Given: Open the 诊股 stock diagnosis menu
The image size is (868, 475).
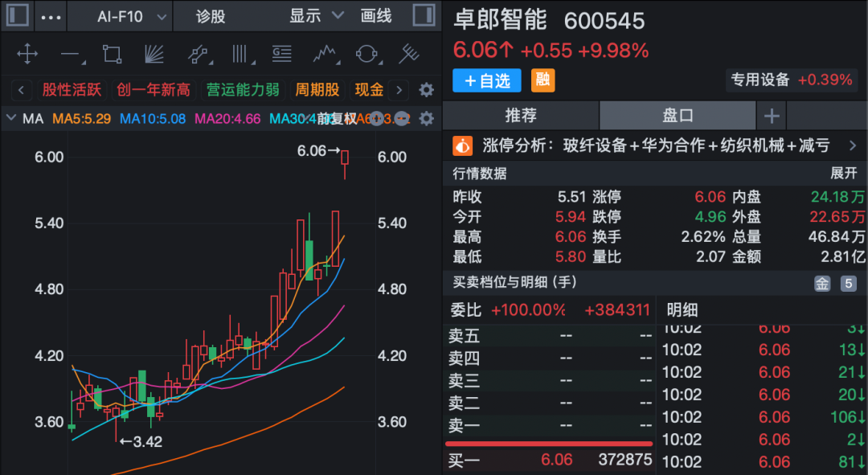Looking at the screenshot, I should [x=211, y=17].
